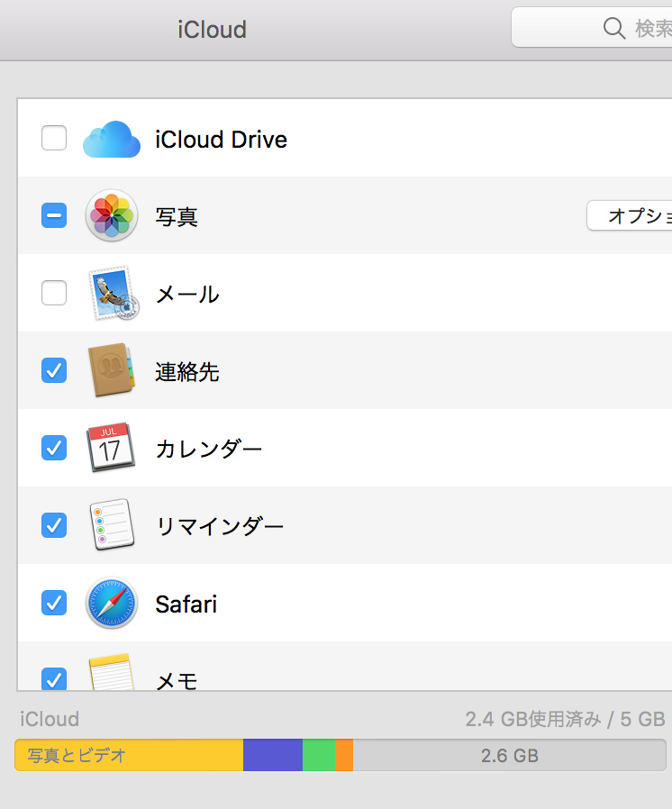This screenshot has height=809, width=672.
Task: Click the Reminders list icon
Action: click(112, 524)
